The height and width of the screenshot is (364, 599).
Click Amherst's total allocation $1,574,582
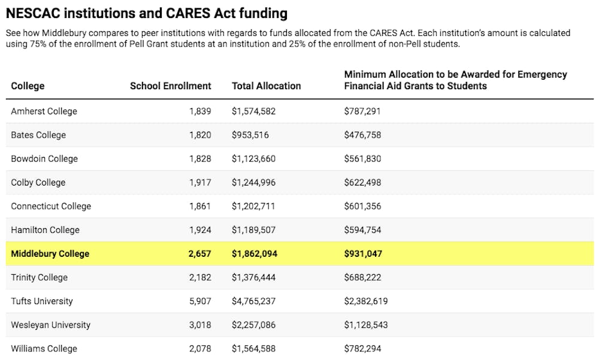coord(253,111)
